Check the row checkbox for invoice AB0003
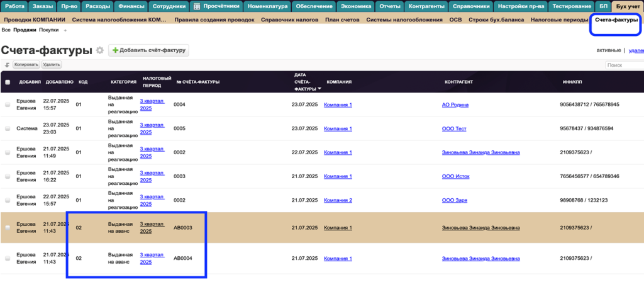Image resolution: width=644 pixels, height=282 pixels. pyautogui.click(x=8, y=228)
